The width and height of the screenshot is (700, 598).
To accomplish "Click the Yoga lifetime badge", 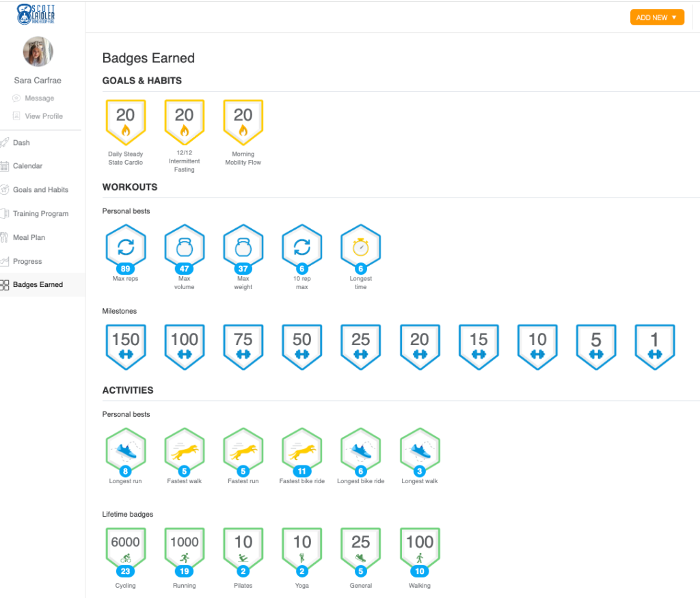I will 301,550.
